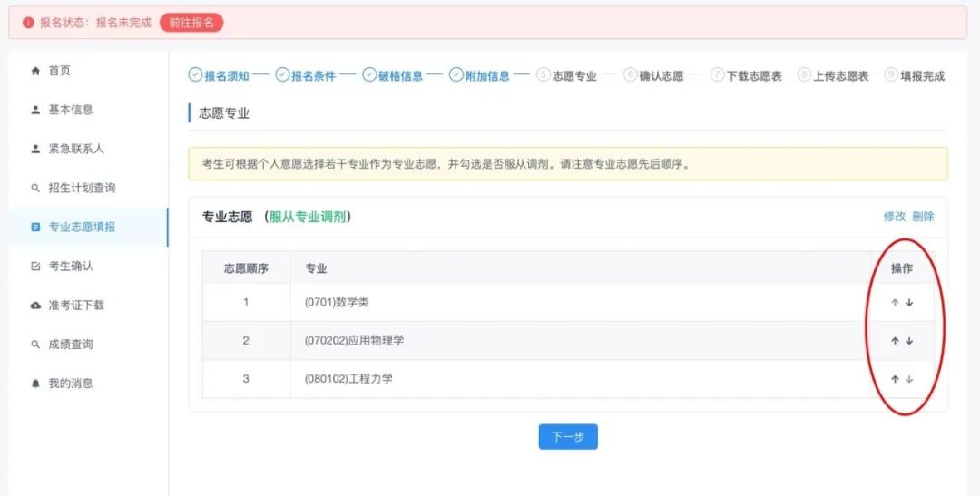Click the person icon next to 紧急联系人

pyautogui.click(x=35, y=150)
